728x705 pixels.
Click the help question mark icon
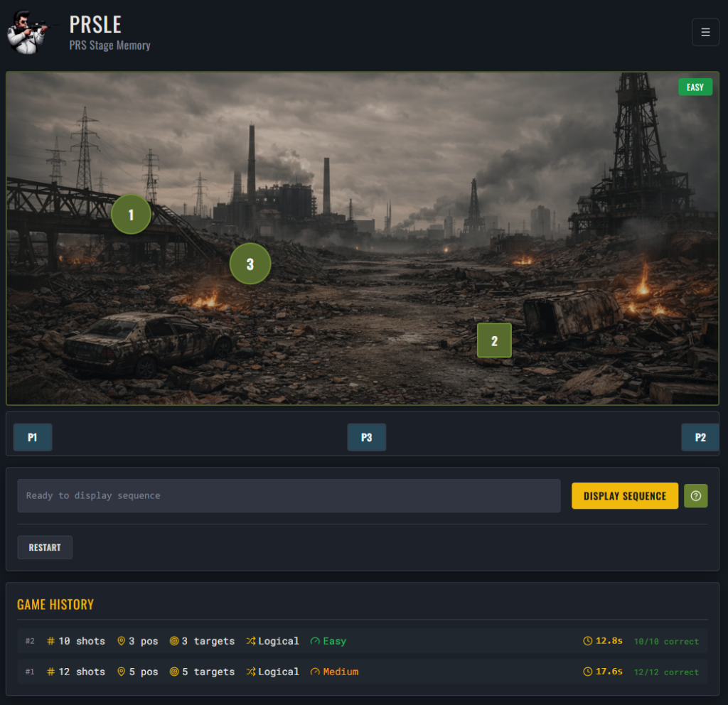click(x=695, y=496)
